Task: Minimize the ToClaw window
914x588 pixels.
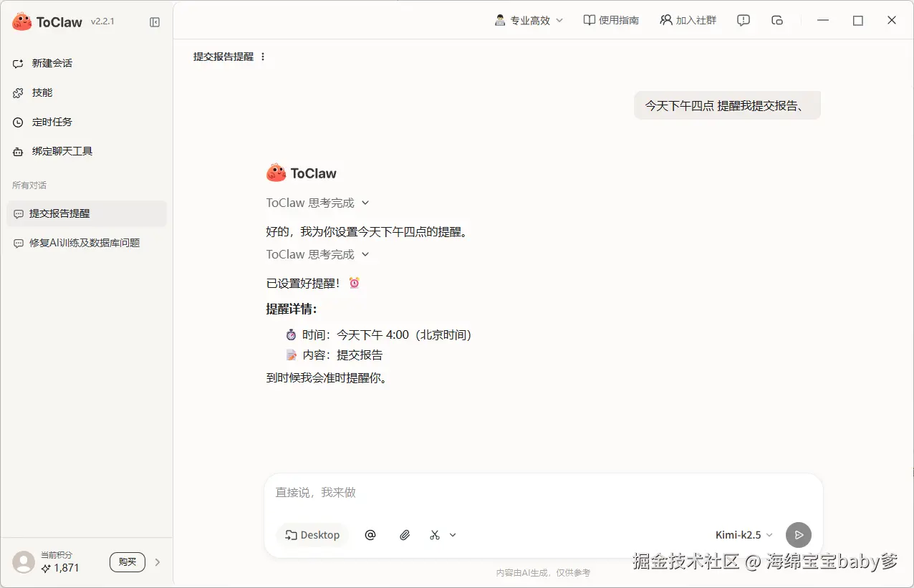Action: (824, 20)
